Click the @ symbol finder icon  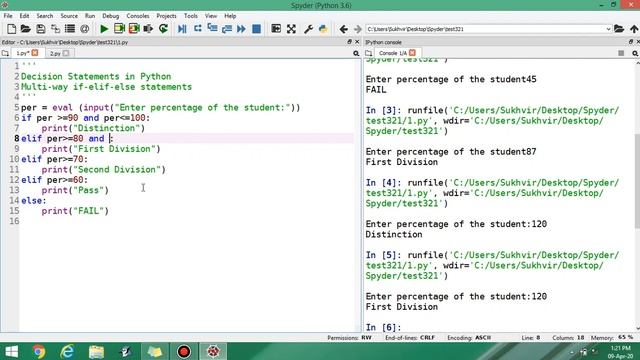(x=84, y=29)
